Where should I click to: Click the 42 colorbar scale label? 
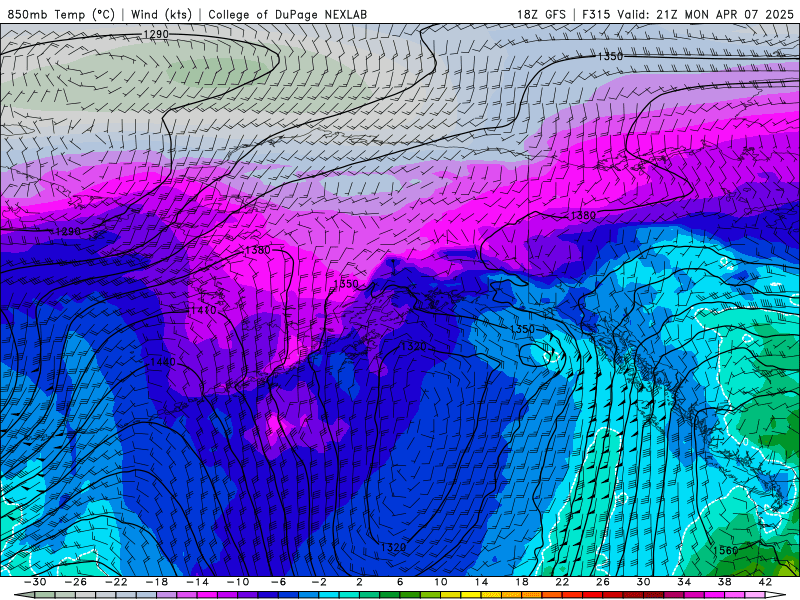pyautogui.click(x=765, y=582)
